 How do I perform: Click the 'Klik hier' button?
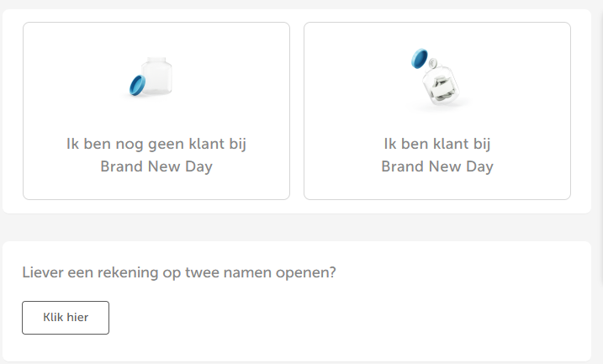coord(66,318)
